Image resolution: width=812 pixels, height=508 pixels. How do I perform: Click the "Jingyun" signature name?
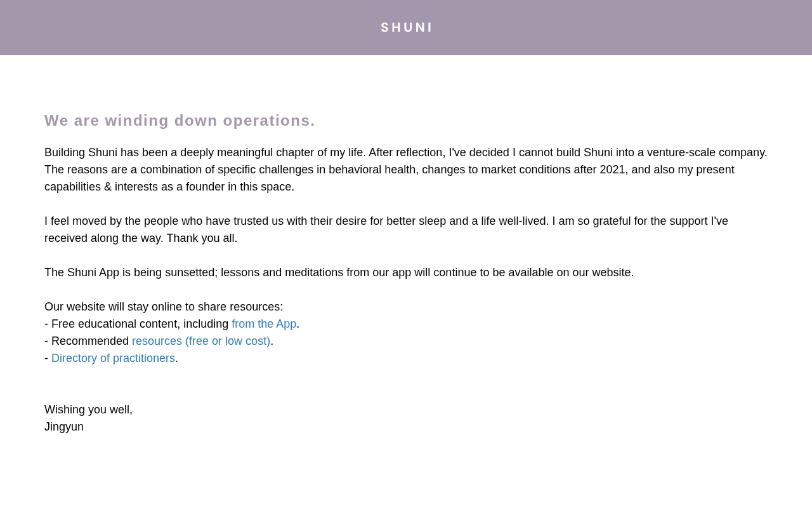64,427
